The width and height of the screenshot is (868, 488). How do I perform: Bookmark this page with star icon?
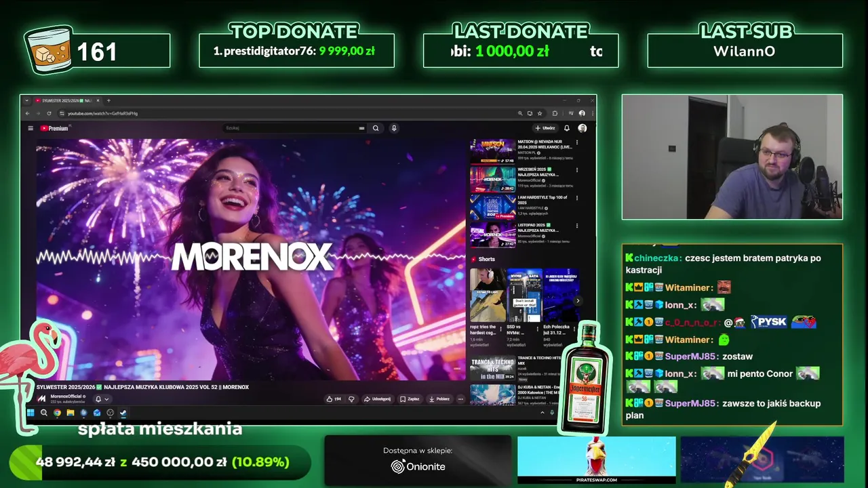pos(540,113)
